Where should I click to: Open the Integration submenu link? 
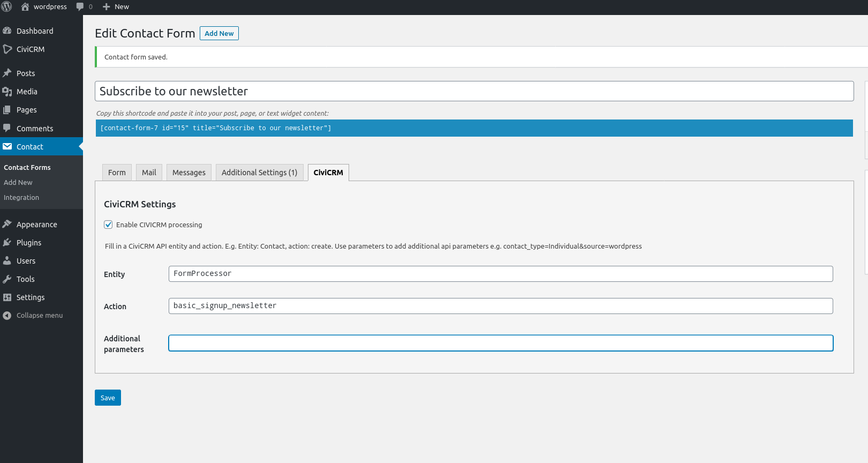tap(21, 198)
